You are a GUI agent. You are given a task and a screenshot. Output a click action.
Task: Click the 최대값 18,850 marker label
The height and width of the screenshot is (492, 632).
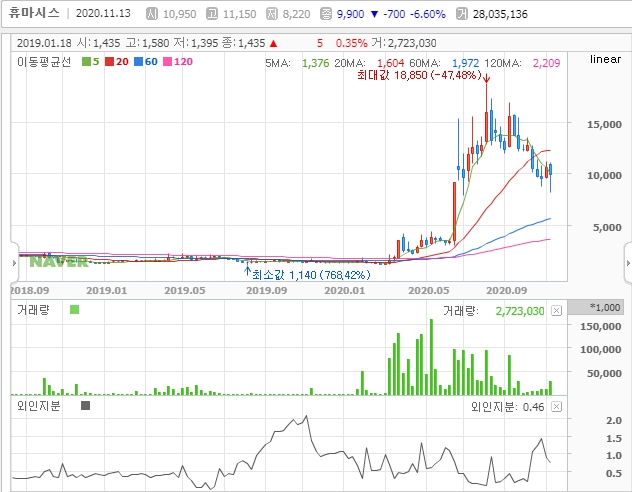click(x=419, y=75)
